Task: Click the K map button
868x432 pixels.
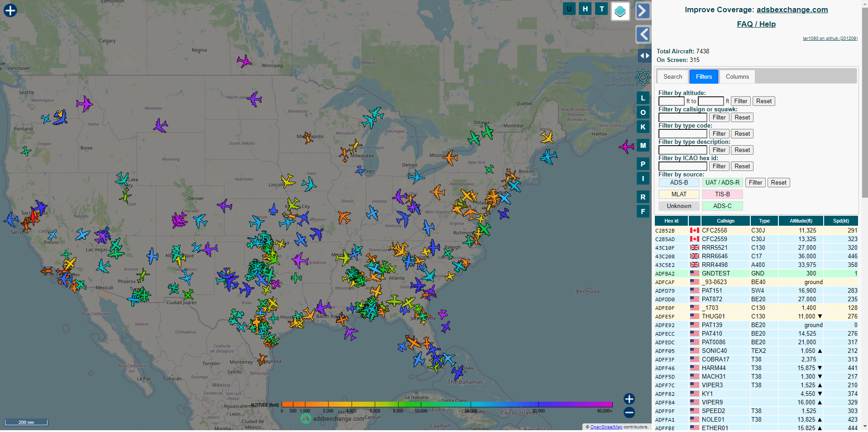Action: (x=643, y=127)
